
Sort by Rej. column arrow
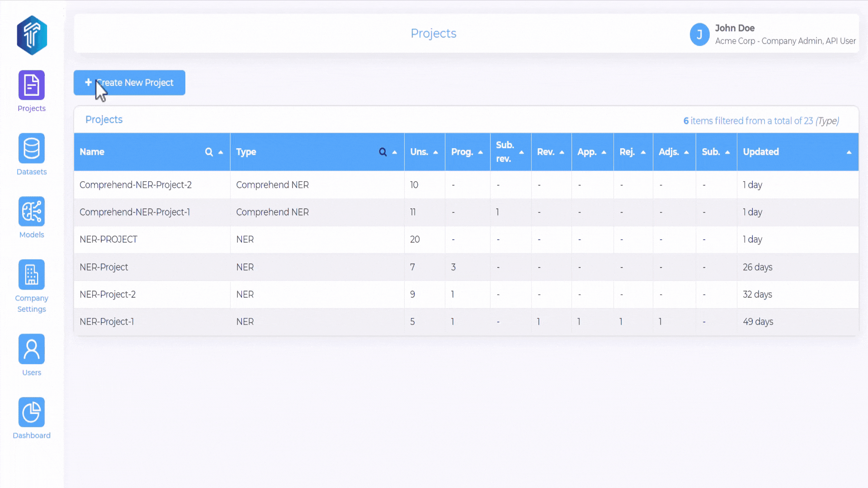click(x=643, y=152)
